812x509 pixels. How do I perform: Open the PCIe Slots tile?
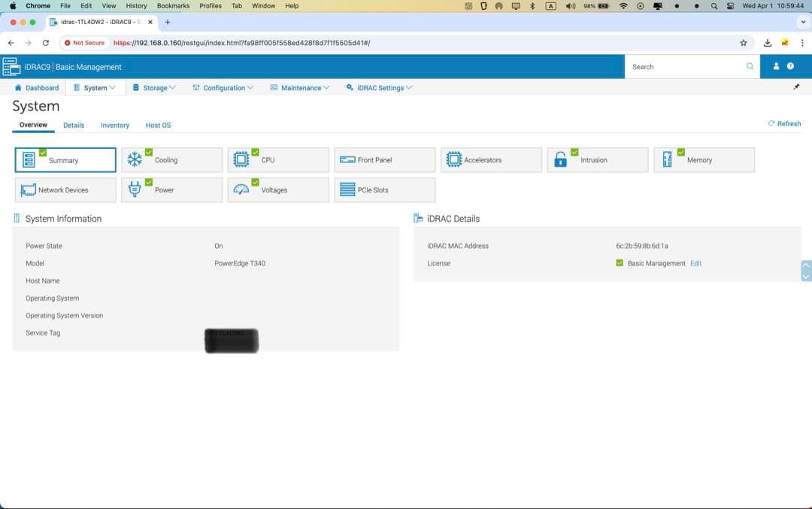pos(385,190)
